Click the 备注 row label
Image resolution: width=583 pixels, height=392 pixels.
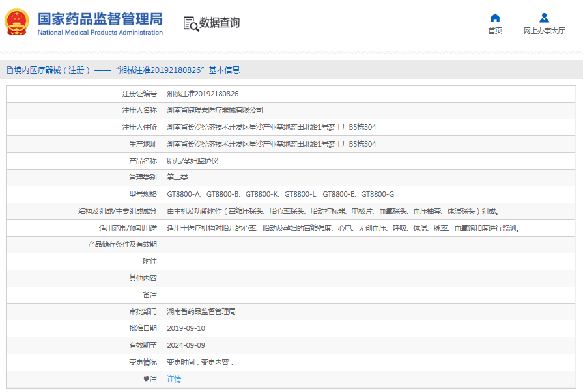150,295
